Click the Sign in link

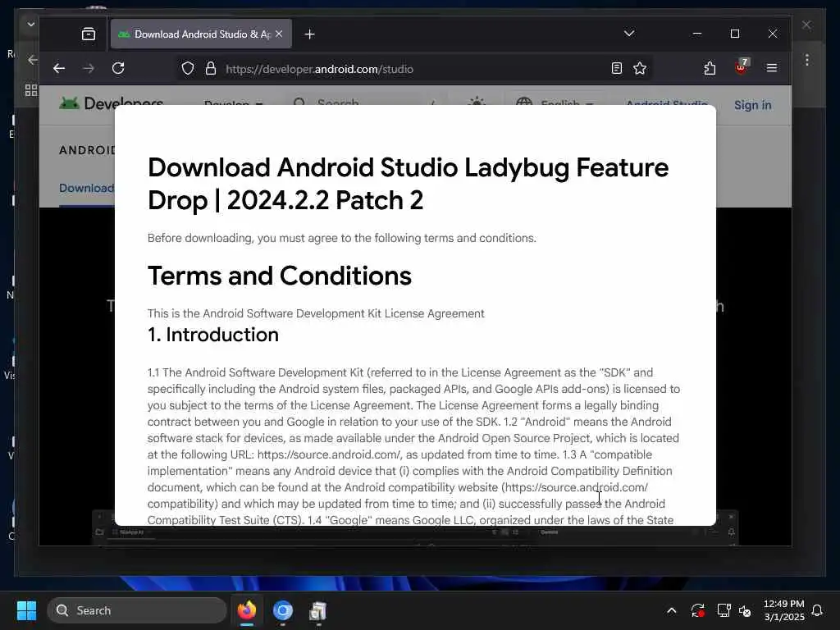pos(753,106)
